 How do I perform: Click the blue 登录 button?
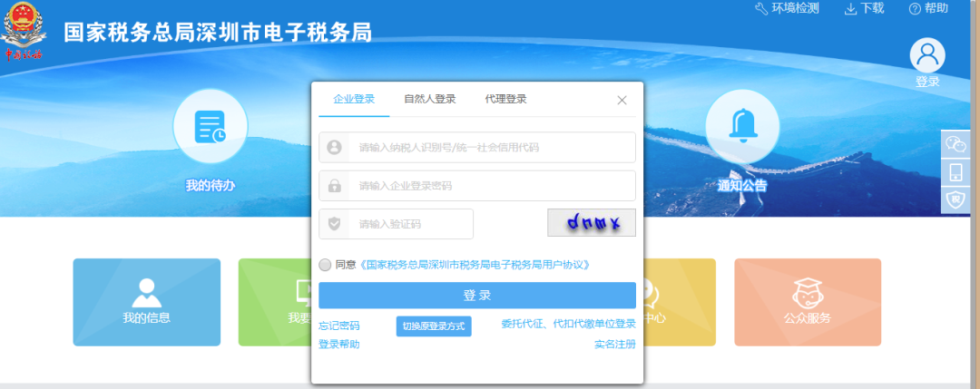coord(477,296)
